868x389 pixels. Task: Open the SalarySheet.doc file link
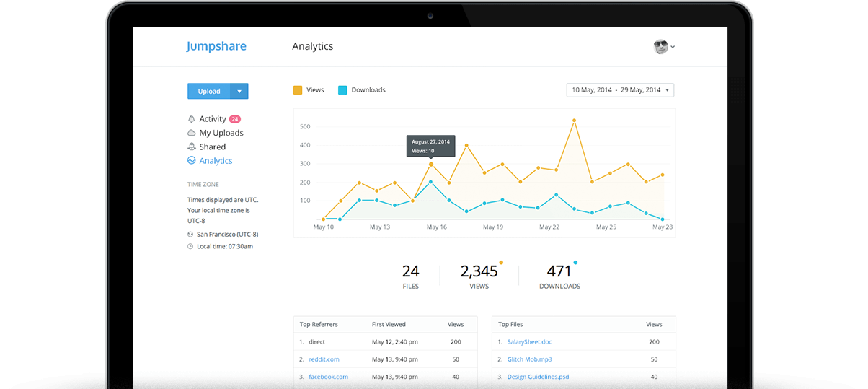(x=529, y=342)
